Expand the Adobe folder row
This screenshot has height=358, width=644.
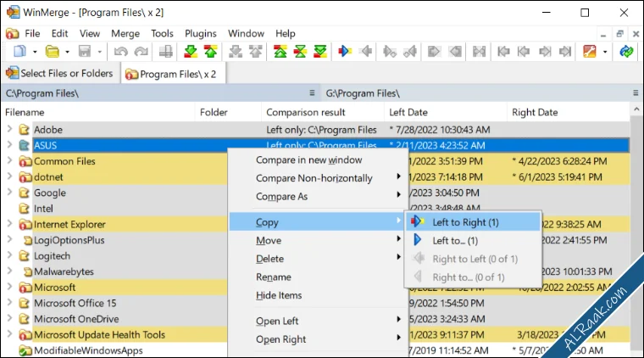[9, 129]
